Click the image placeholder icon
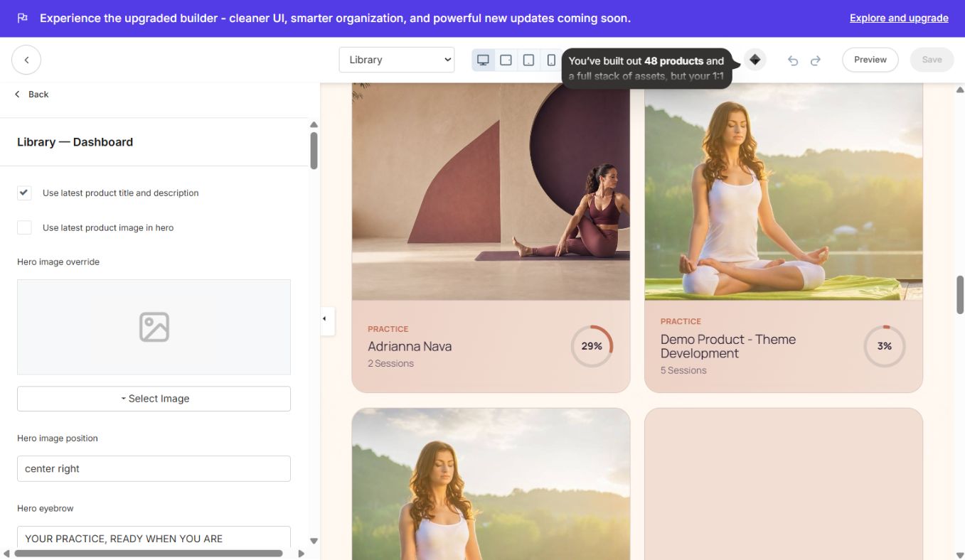Image resolution: width=965 pixels, height=560 pixels. 154,327
